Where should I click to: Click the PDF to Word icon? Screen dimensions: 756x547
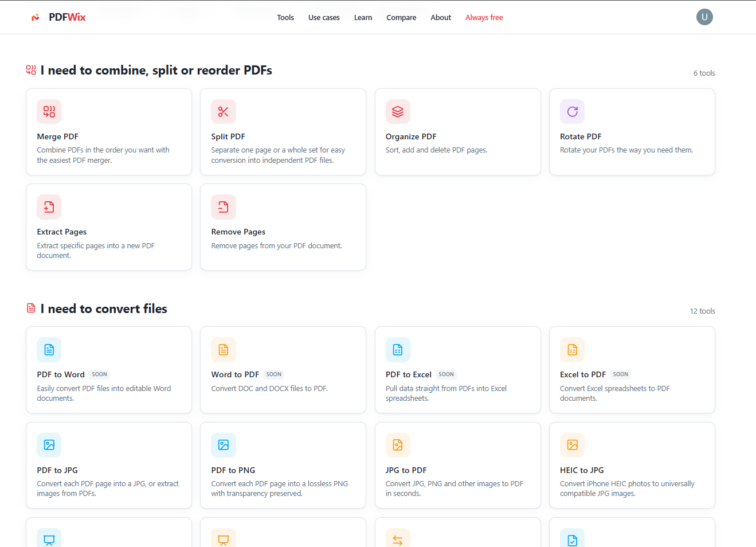pyautogui.click(x=49, y=350)
